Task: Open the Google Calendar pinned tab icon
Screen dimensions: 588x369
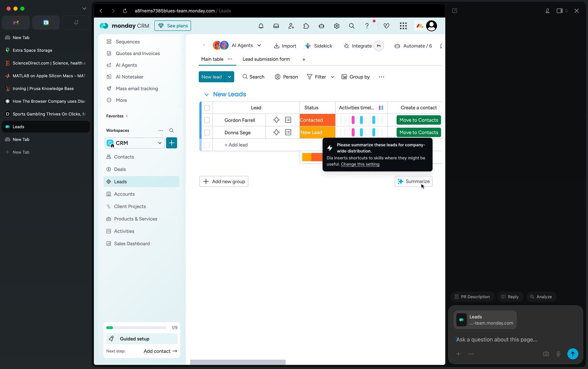Action: tap(46, 23)
